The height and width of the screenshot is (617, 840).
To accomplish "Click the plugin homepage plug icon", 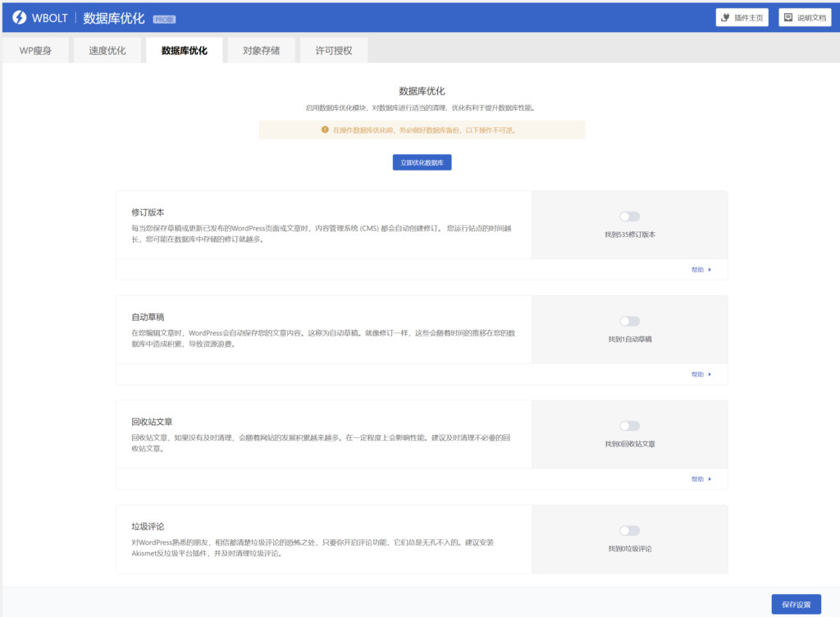I will [x=725, y=17].
